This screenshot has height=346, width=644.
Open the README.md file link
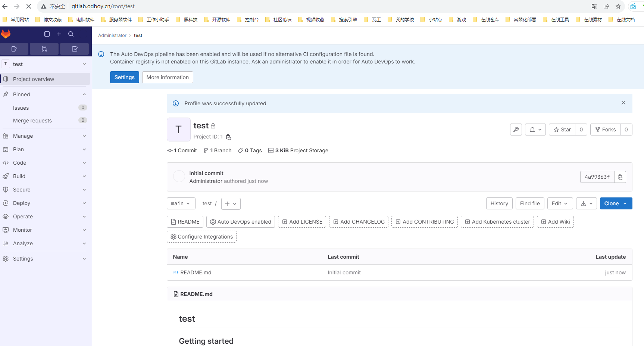[196, 272]
